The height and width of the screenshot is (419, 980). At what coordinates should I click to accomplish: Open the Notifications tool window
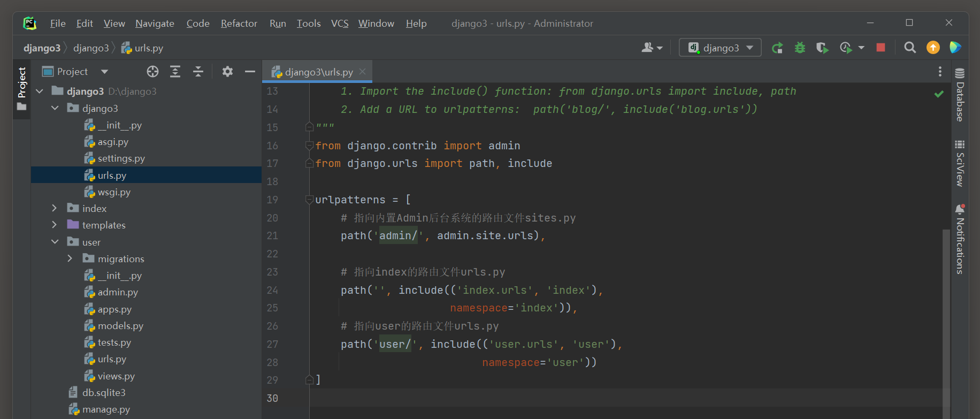960,239
